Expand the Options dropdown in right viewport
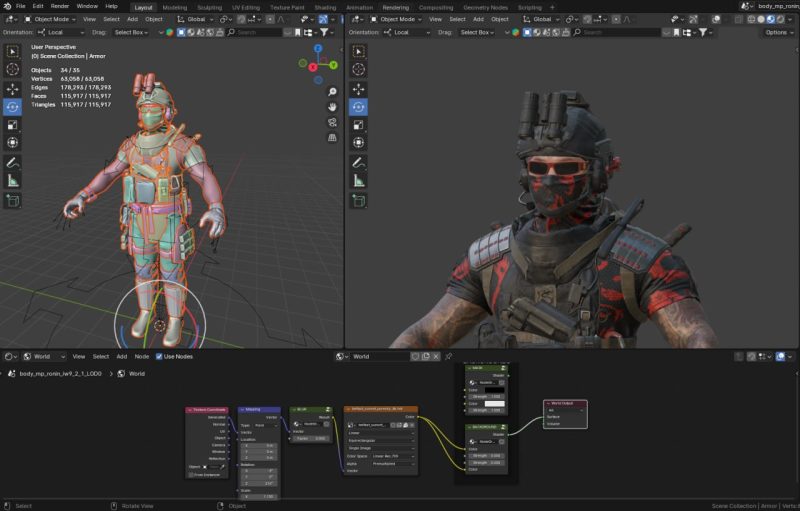 (779, 32)
